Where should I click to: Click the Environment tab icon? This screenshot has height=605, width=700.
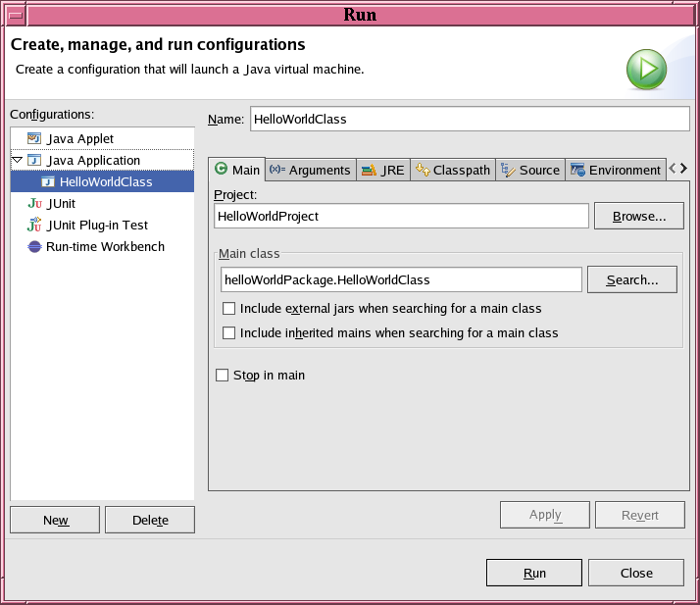coord(577,170)
